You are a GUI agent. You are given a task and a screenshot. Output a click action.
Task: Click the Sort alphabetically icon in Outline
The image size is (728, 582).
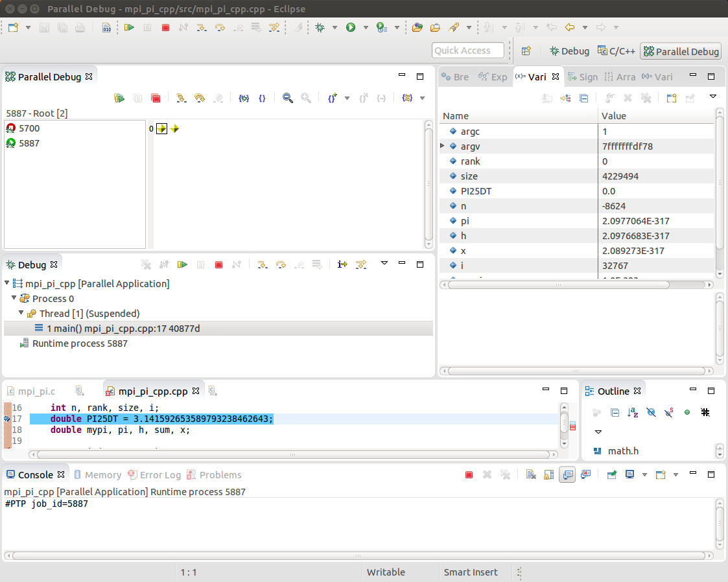pos(633,412)
